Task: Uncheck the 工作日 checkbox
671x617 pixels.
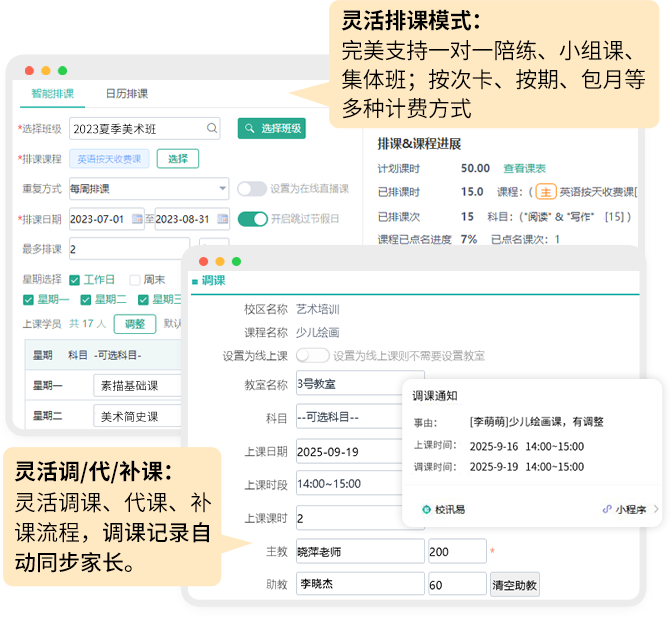Action: coord(75,279)
